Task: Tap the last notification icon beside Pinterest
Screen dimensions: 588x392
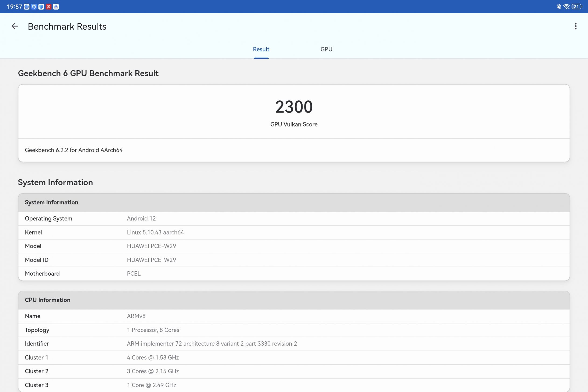Action: coord(56,7)
